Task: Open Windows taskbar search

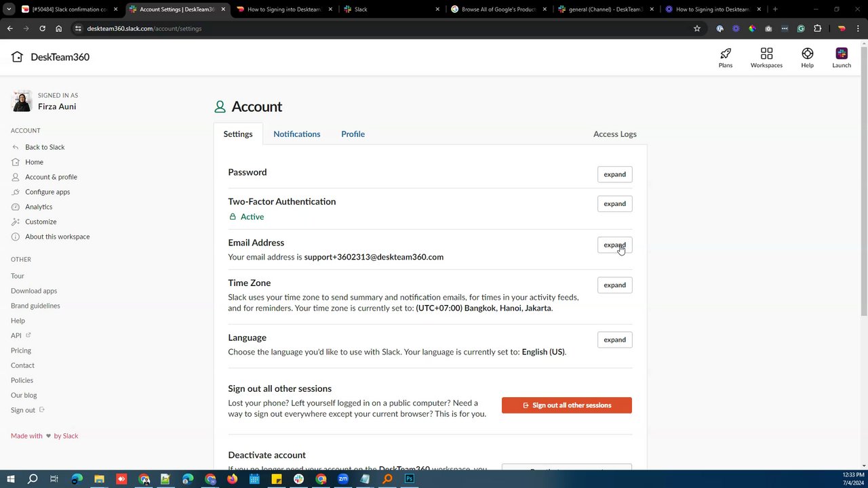Action: click(33, 479)
